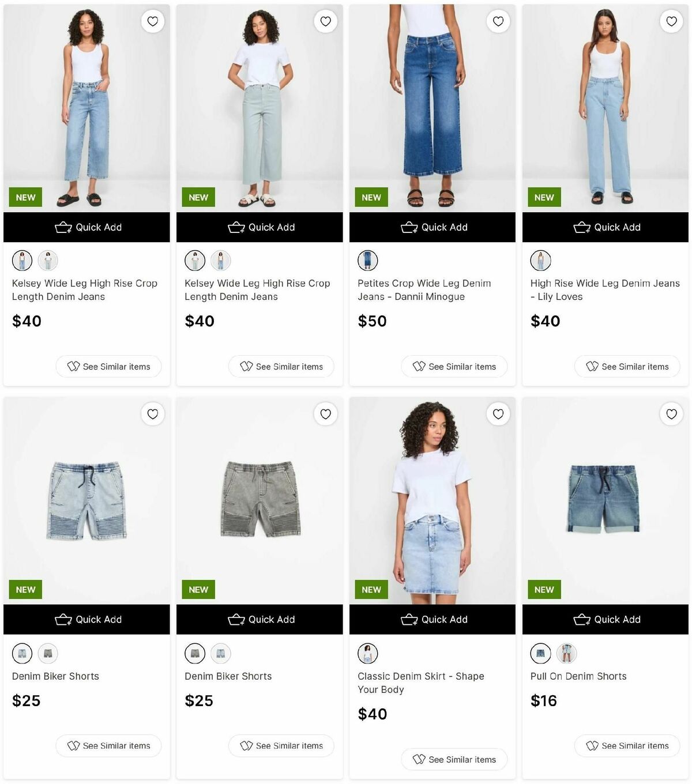See similar items for High Rise Wide Leg Jeans
Viewport: 692px width, 784px height.
(x=627, y=367)
